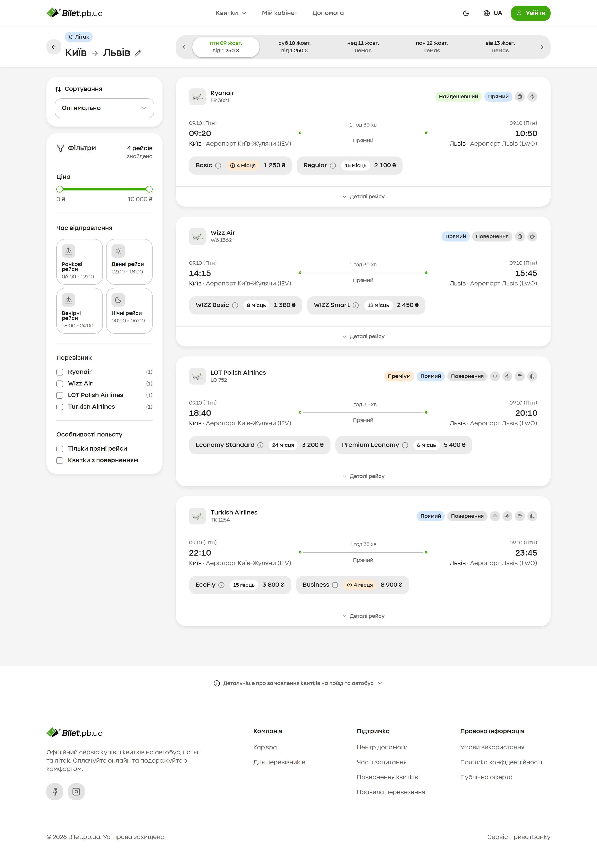Click the Basic fare info icon

pos(218,165)
